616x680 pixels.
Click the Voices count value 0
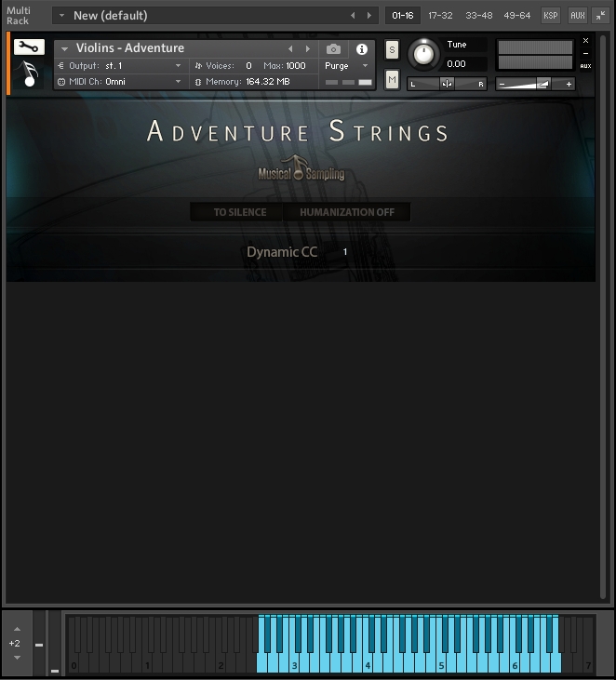coord(248,66)
